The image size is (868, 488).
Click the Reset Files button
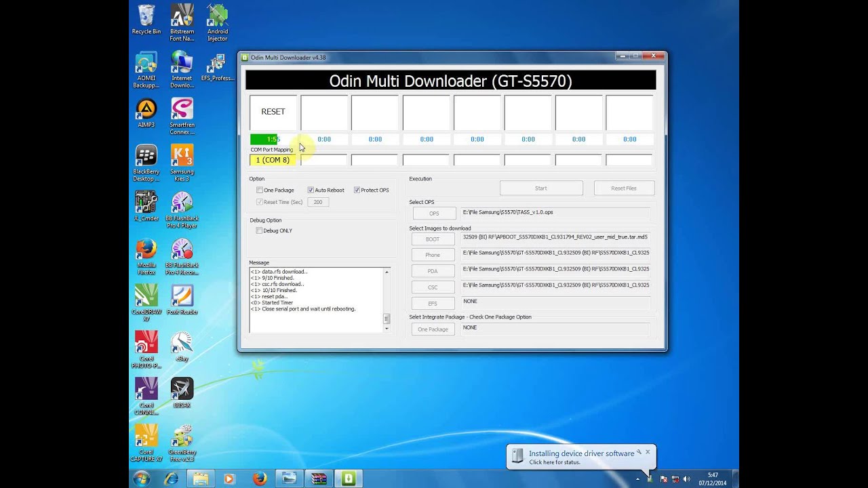tap(624, 188)
